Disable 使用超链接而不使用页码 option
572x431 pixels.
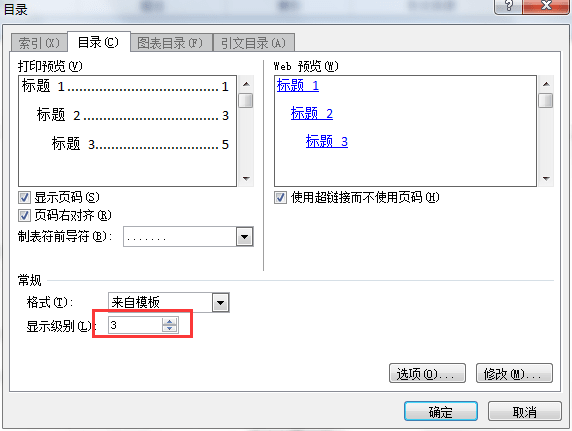(x=280, y=198)
